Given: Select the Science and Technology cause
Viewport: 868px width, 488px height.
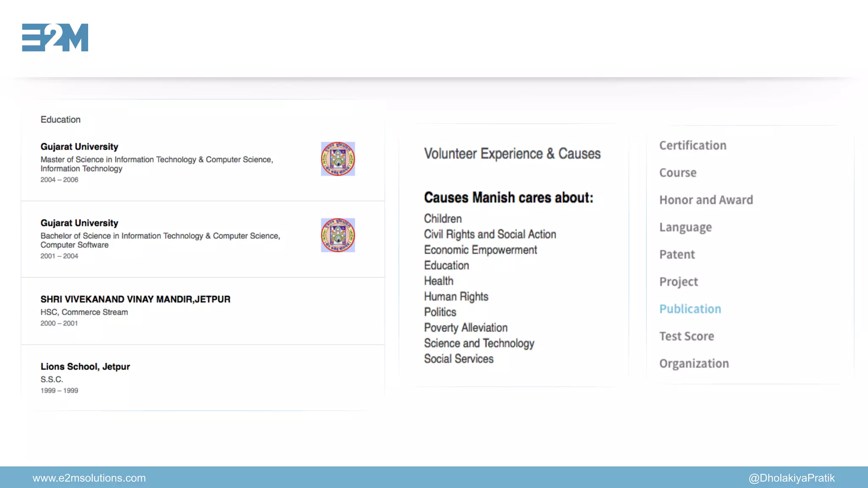Looking at the screenshot, I should (479, 343).
